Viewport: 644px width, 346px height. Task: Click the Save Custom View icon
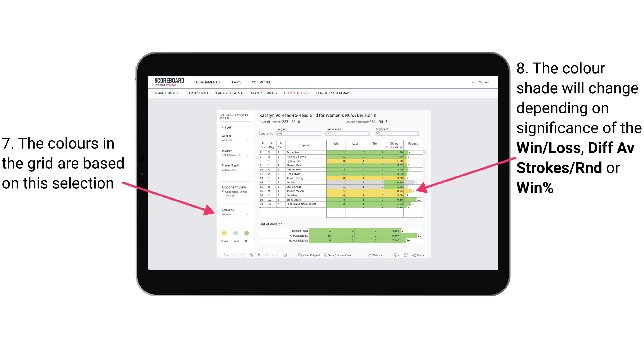[325, 256]
